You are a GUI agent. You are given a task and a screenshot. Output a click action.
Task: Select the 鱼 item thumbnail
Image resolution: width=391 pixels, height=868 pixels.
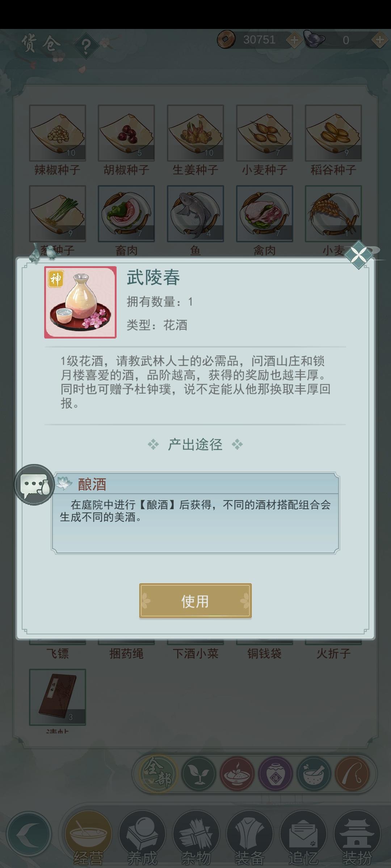pyautogui.click(x=195, y=214)
